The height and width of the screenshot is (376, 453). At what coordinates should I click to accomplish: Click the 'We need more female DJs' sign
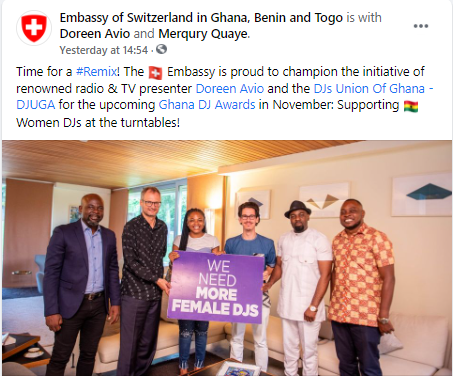coord(217,287)
